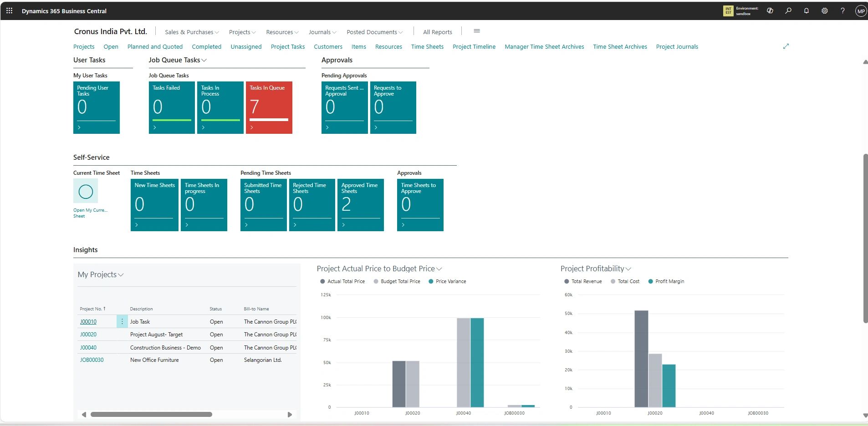Image resolution: width=868 pixels, height=426 pixels.
Task: Open Manager Time Sheet Archives
Action: point(544,46)
